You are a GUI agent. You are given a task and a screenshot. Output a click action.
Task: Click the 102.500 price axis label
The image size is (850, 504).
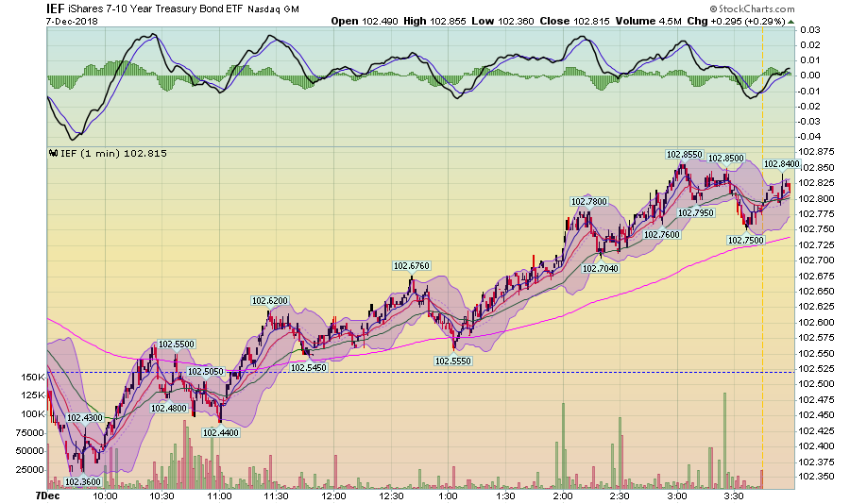point(816,384)
